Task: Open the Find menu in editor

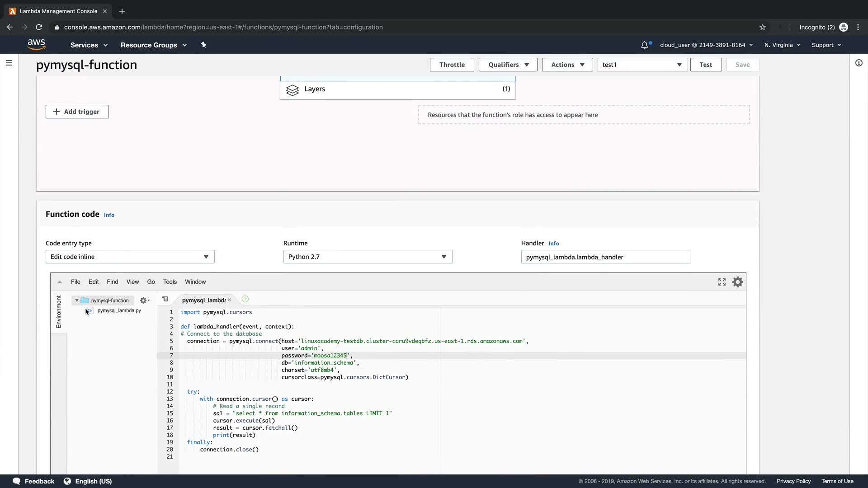Action: [112, 282]
